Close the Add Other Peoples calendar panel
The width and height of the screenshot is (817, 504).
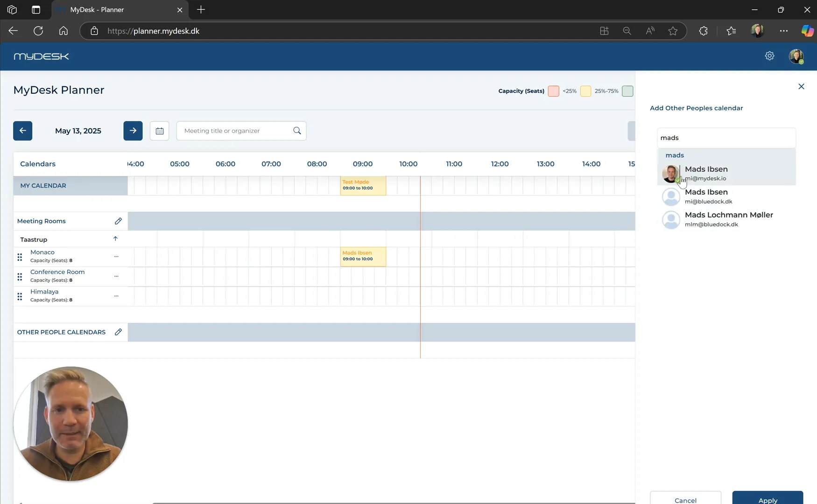pyautogui.click(x=801, y=86)
